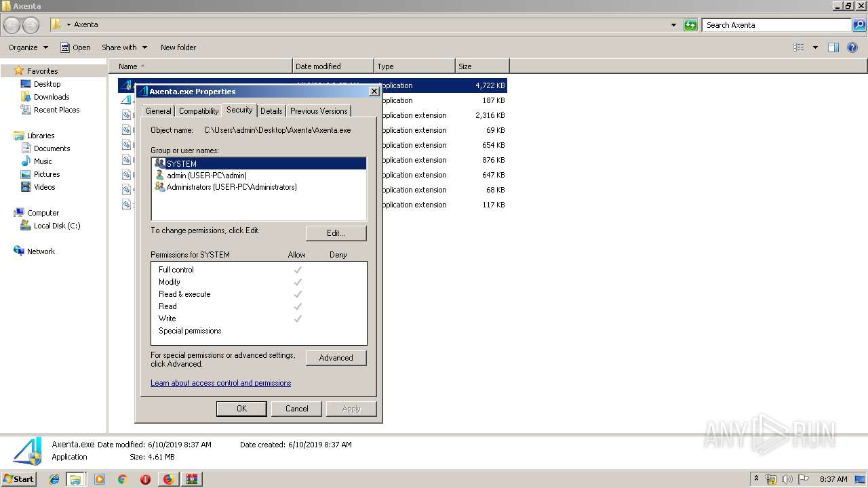Click the Edit... permissions button

(x=336, y=233)
